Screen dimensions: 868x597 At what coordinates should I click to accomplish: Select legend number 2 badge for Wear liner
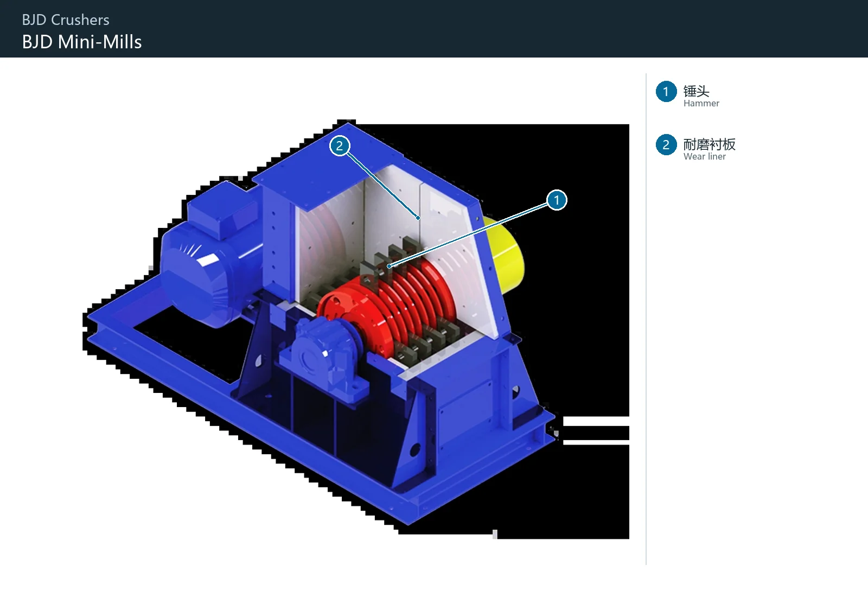(666, 145)
